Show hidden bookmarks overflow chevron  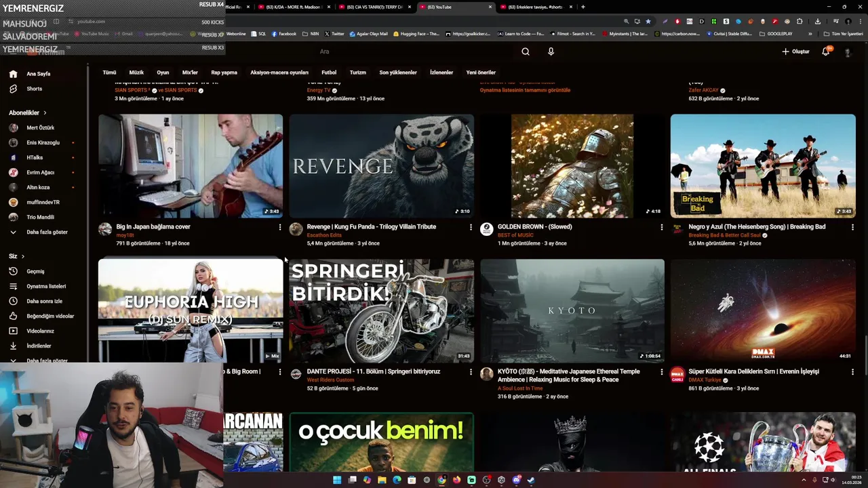(x=810, y=34)
